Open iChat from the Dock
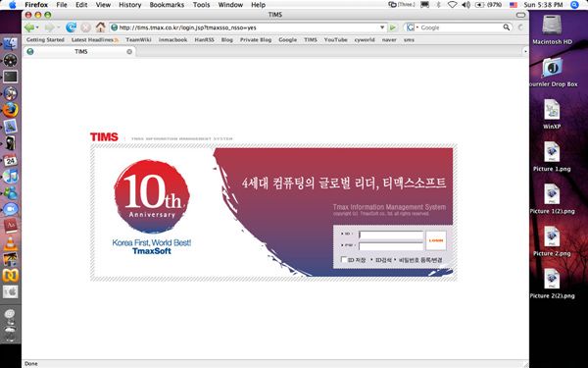 click(10, 209)
